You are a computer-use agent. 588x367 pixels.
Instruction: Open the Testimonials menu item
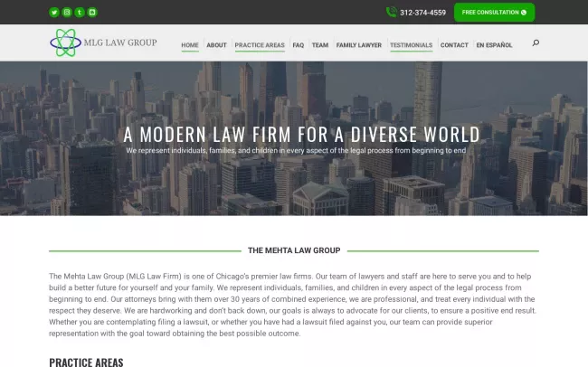click(x=411, y=45)
